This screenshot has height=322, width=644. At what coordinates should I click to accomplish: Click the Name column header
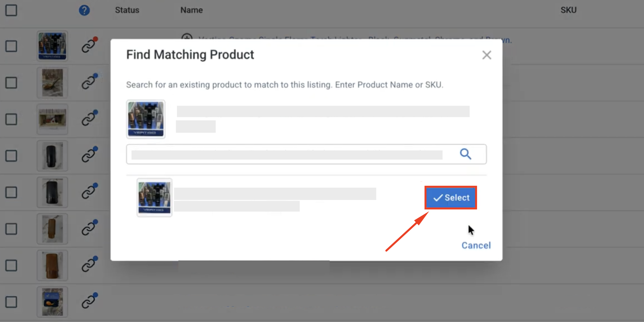(192, 10)
